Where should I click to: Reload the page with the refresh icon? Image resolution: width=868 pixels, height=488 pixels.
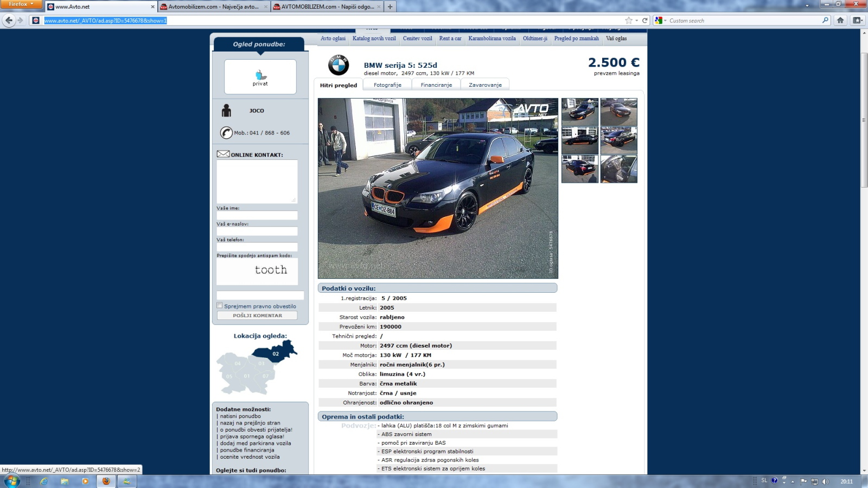pyautogui.click(x=645, y=21)
